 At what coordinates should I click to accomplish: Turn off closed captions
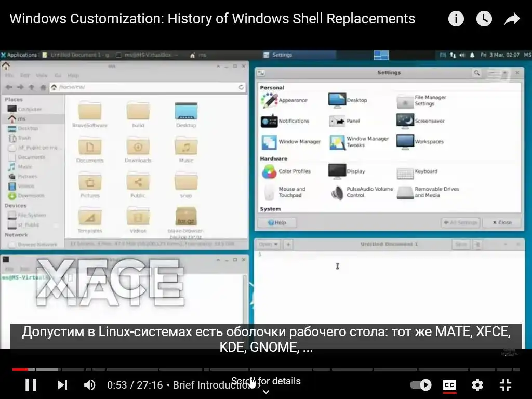(x=449, y=385)
